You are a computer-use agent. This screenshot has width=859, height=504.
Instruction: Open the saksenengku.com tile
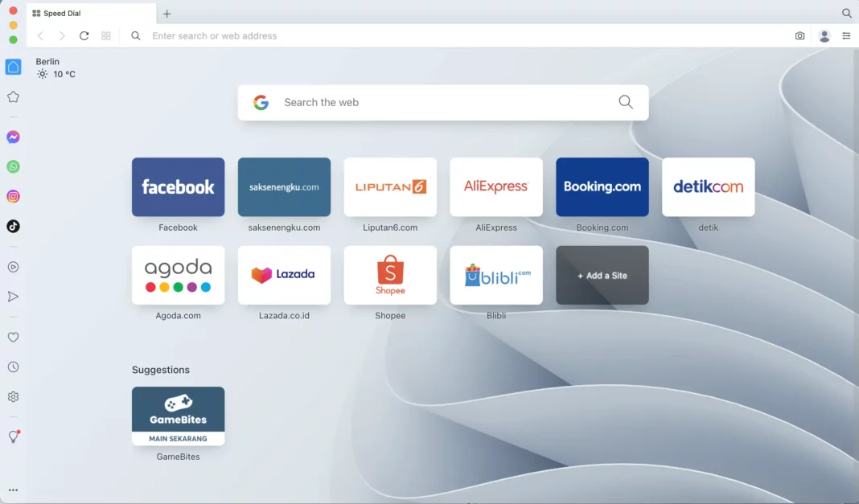[x=285, y=187]
